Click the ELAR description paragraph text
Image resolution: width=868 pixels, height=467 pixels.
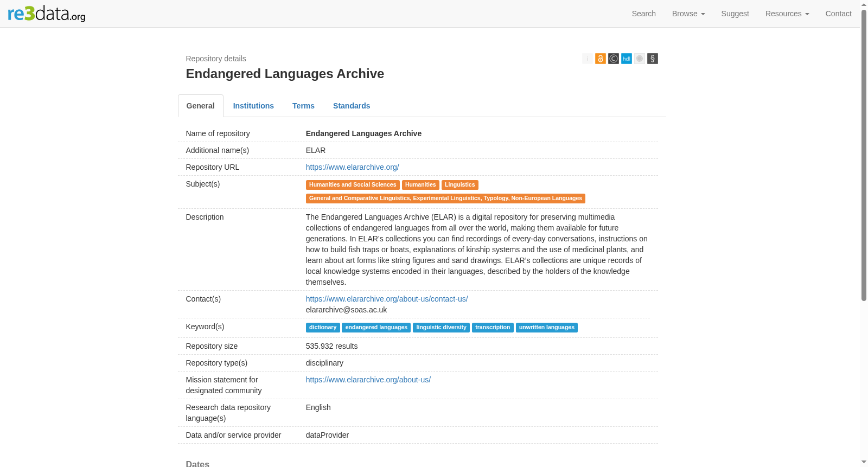pyautogui.click(x=477, y=250)
